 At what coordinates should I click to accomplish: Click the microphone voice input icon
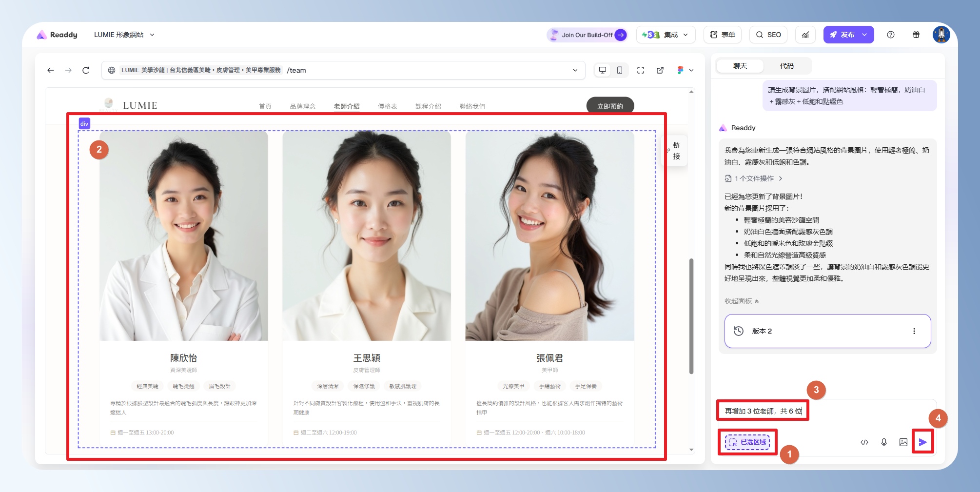point(884,442)
